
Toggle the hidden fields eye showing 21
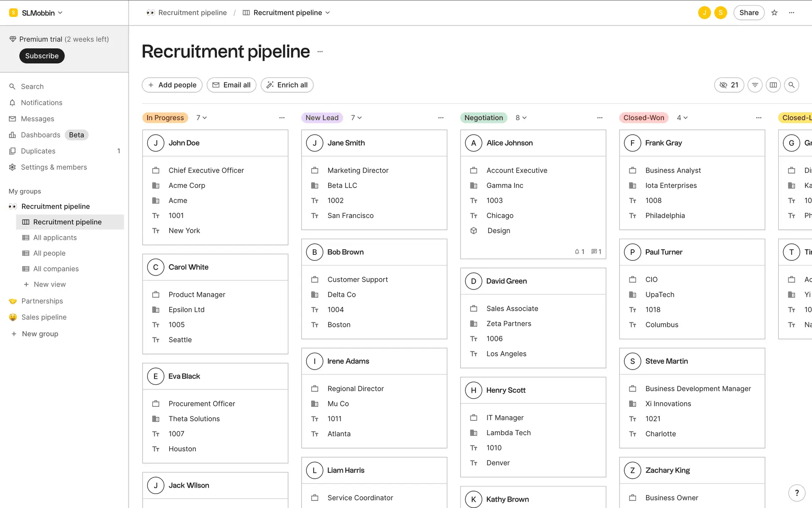pyautogui.click(x=729, y=85)
